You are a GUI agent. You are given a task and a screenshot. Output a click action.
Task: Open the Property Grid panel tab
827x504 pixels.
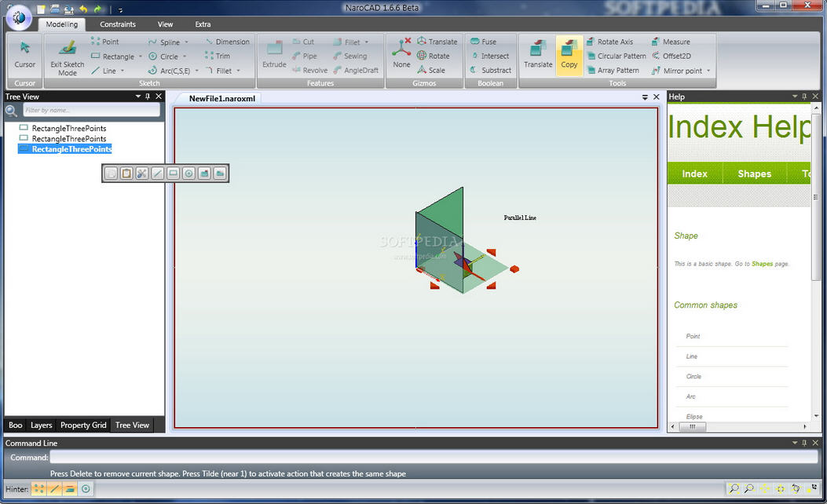pyautogui.click(x=83, y=425)
